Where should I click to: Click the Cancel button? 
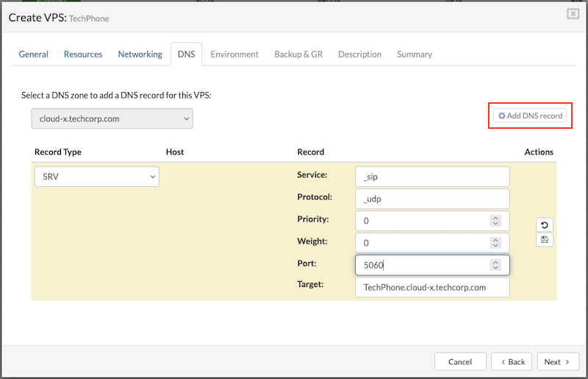click(x=460, y=362)
